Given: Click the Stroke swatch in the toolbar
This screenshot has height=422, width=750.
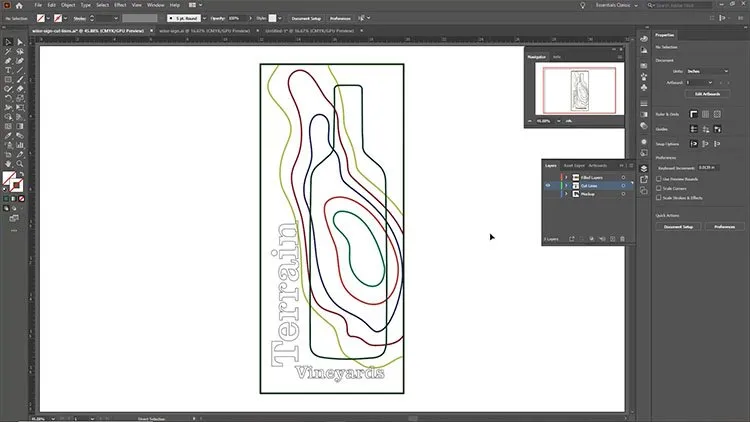Looking at the screenshot, I should point(17,185).
